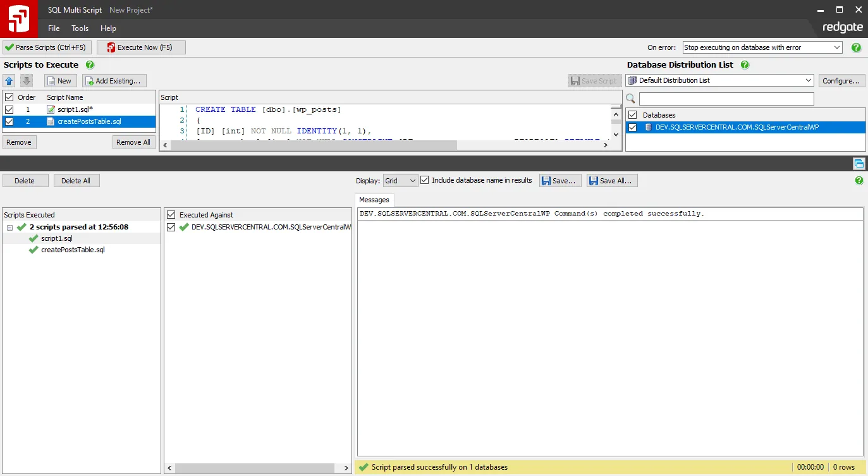The width and height of the screenshot is (868, 476).
Task: Click the database search input field
Action: (x=726, y=99)
